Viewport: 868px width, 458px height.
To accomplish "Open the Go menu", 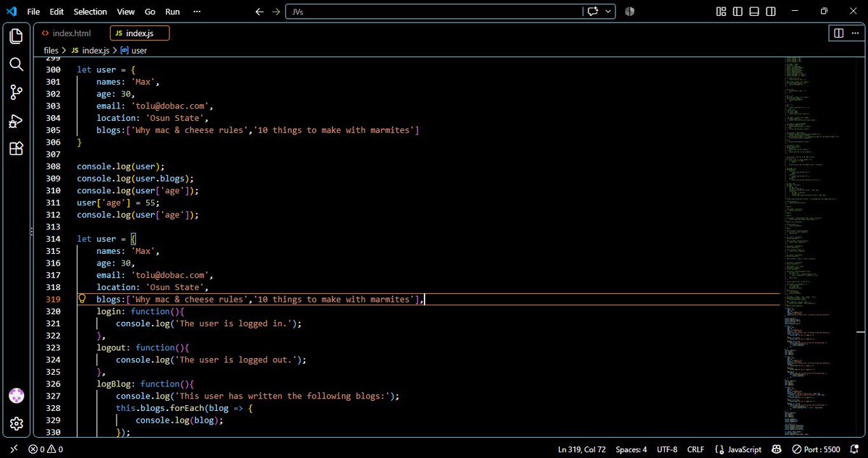I will (x=150, y=12).
